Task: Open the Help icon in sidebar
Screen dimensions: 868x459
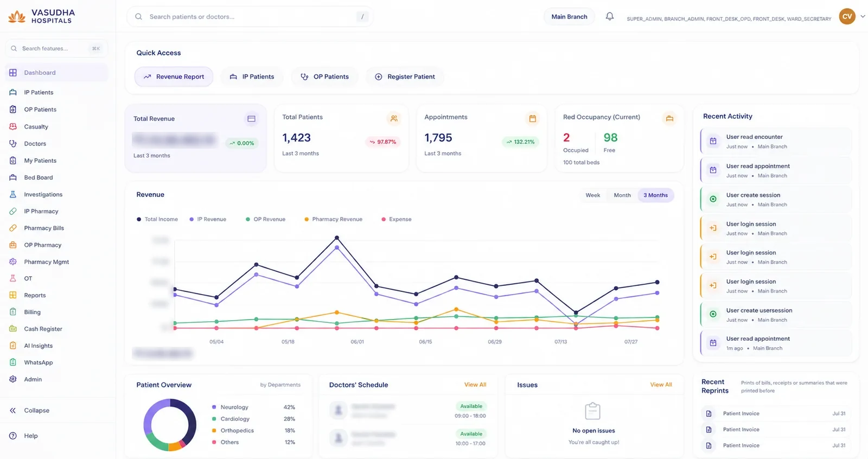Action: click(13, 436)
